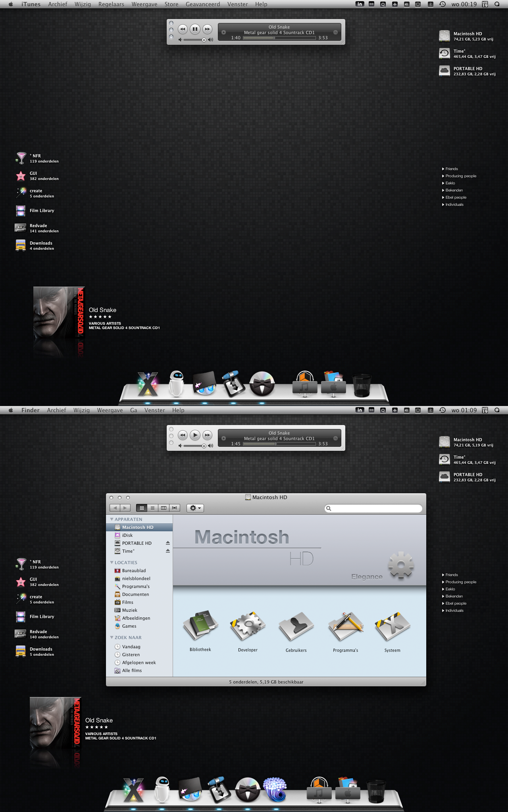
Task: Switch the Finder window to Cover Flow view
Action: 175,508
